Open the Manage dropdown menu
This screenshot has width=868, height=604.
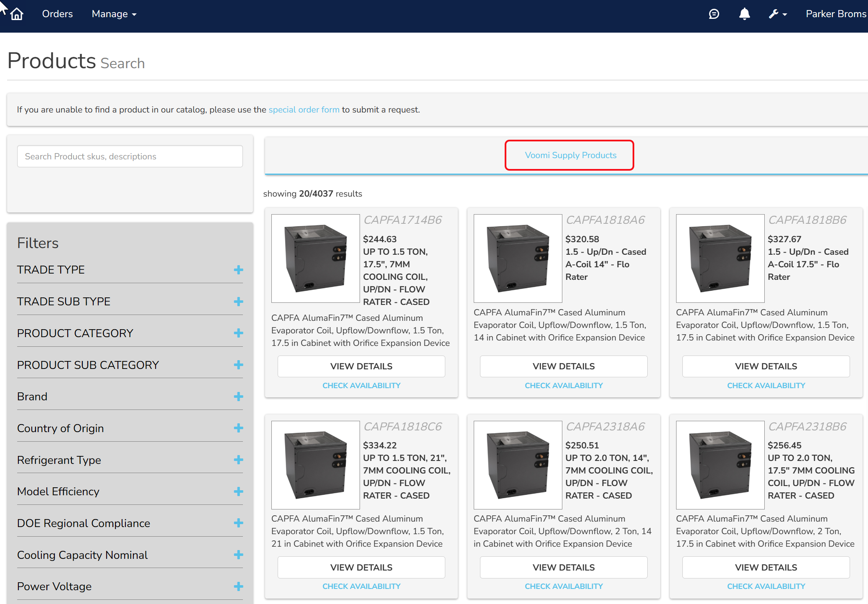(x=114, y=14)
